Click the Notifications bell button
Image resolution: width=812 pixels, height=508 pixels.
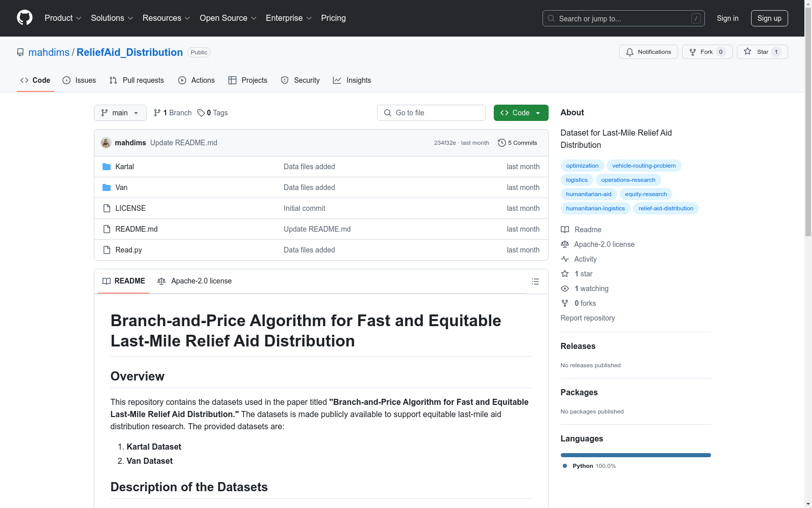(x=648, y=52)
